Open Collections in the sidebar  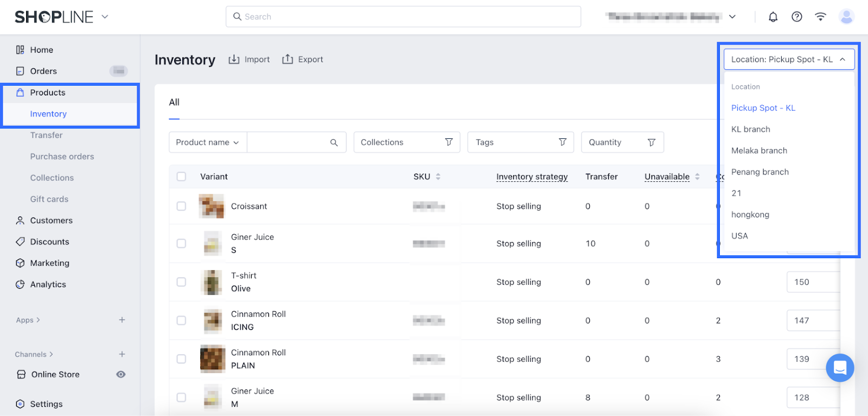coord(52,178)
